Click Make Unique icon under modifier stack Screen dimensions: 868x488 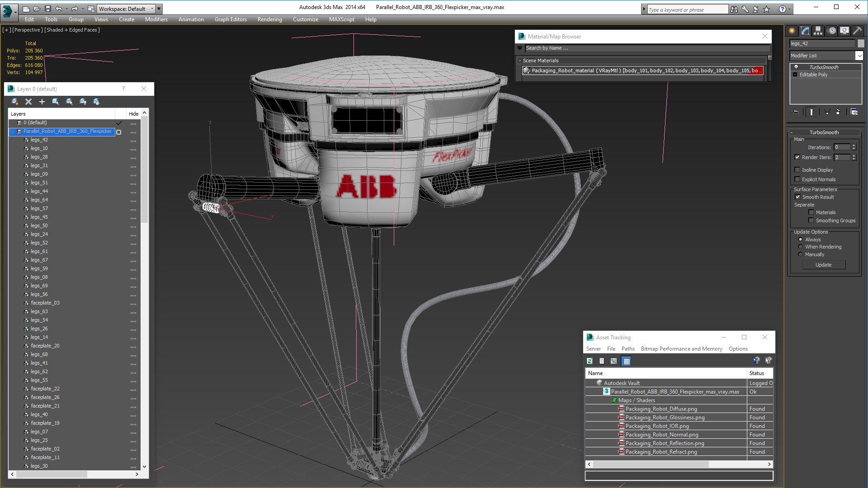827,112
